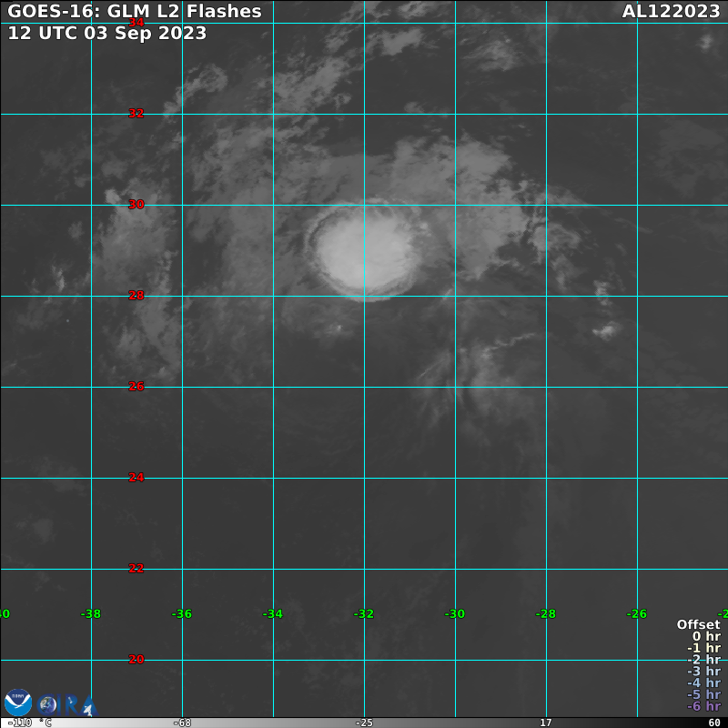Click the GOES-16: GLM L2 Flashes title
This screenshot has height=728, width=728.
135,12
